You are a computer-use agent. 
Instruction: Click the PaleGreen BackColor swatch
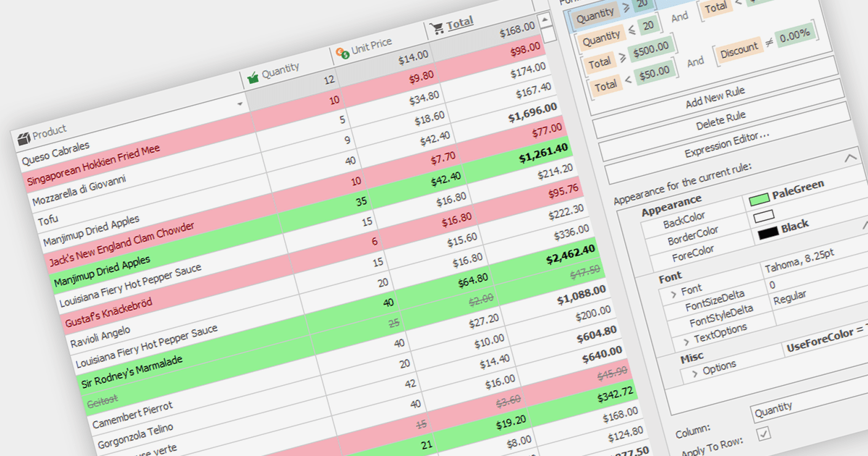click(x=759, y=199)
